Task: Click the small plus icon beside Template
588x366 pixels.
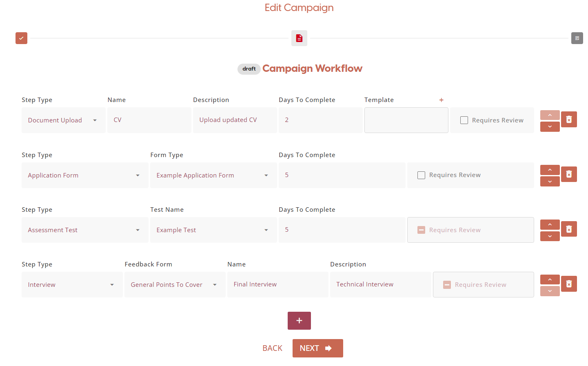Action: (441, 100)
